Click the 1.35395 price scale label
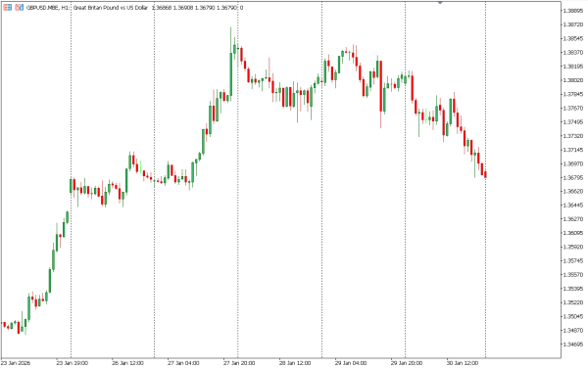Screen dimensions: 588x368 tap(573, 289)
